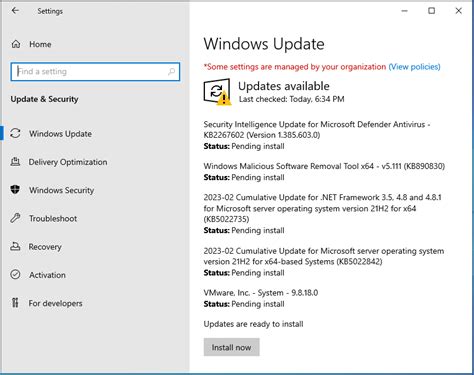This screenshot has height=375, width=474.
Task: Open the View policies link
Action: click(x=414, y=67)
